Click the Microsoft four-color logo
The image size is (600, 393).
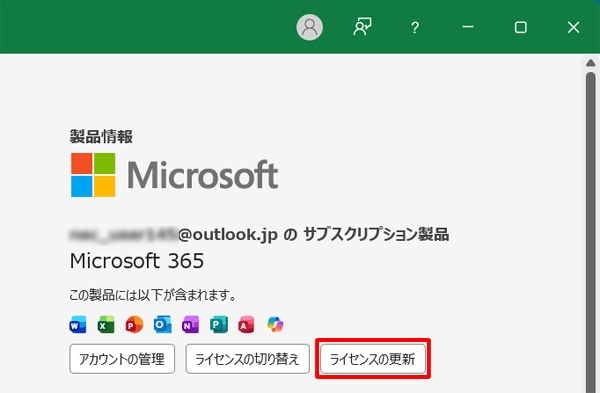(x=93, y=175)
